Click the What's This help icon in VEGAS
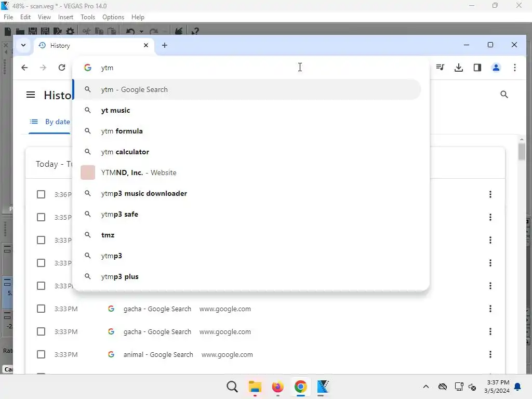 click(195, 31)
